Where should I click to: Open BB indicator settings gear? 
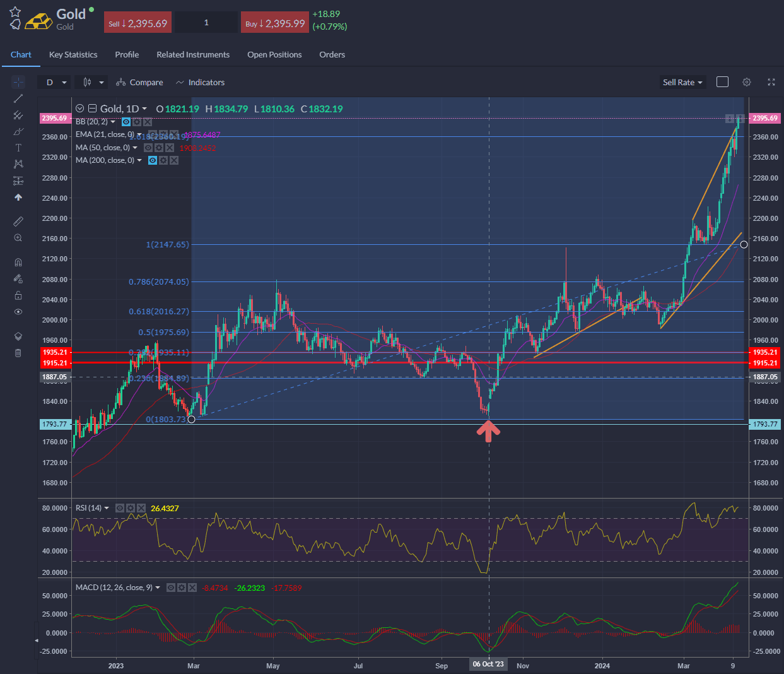[x=137, y=122]
